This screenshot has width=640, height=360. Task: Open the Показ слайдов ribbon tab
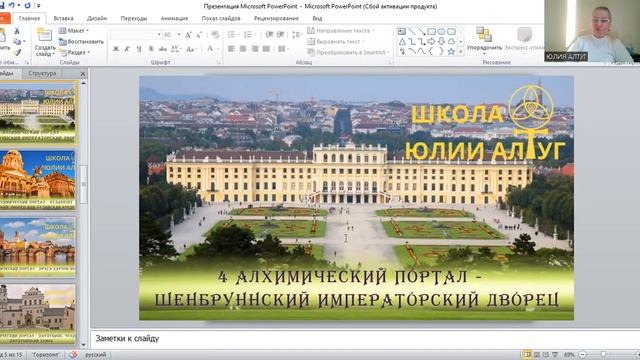click(x=221, y=18)
